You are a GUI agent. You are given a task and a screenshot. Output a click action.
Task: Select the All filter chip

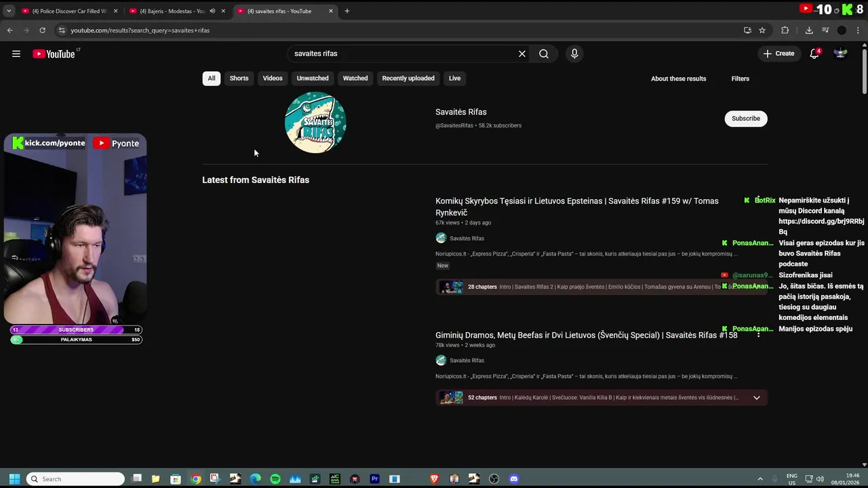[211, 78]
